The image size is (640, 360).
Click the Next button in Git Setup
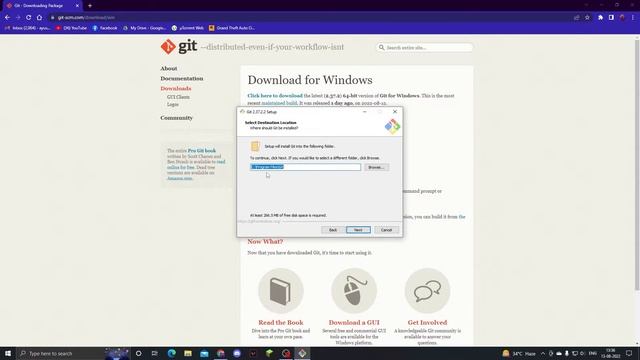(358, 230)
